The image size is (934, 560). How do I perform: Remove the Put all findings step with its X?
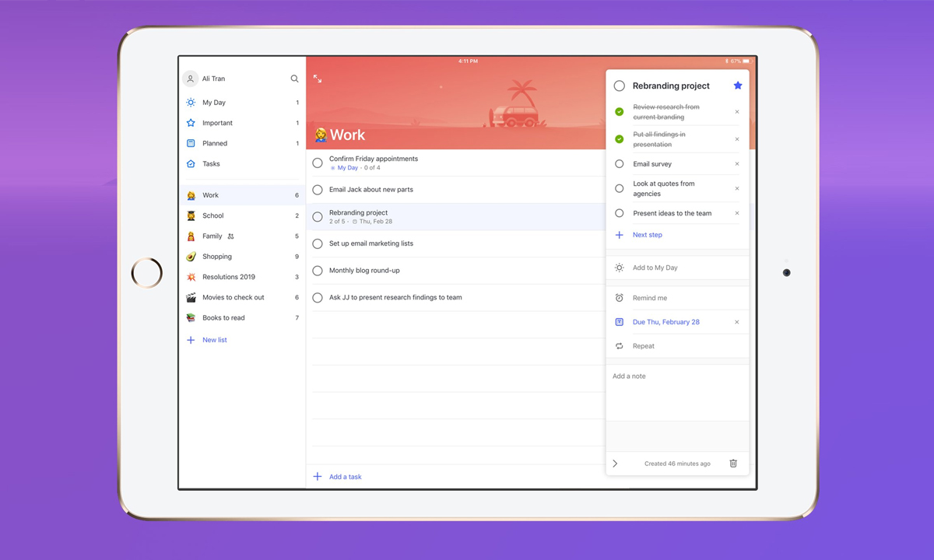coord(737,139)
